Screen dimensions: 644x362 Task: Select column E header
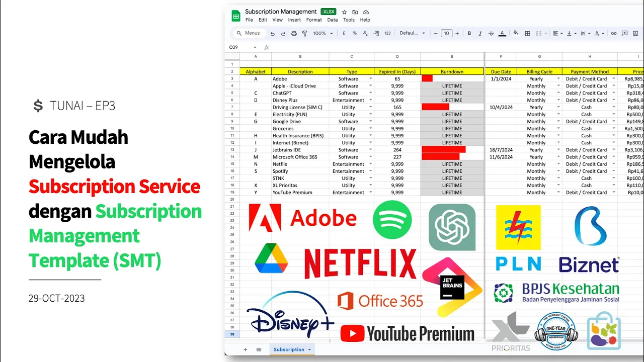pyautogui.click(x=452, y=56)
